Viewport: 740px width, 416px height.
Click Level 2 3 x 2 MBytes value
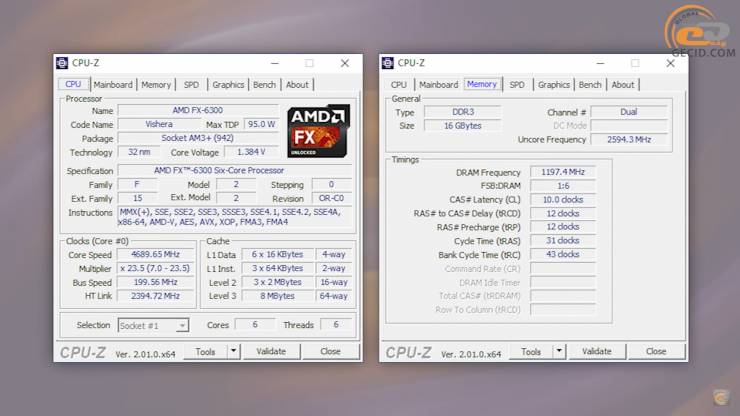click(x=278, y=282)
